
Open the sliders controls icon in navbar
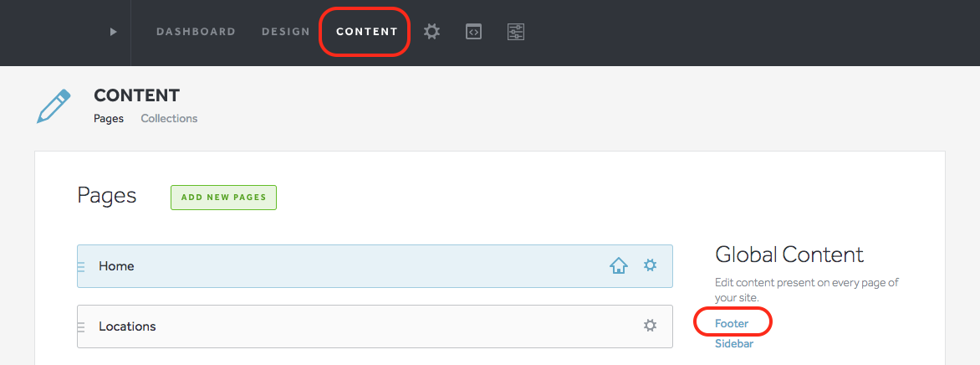516,31
